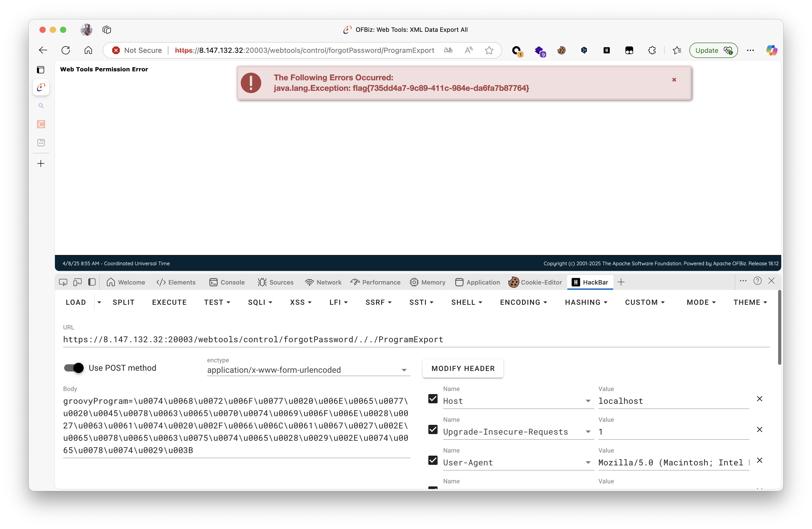This screenshot has width=812, height=529.
Task: Click the groovyProgram Body text area
Action: (x=236, y=425)
